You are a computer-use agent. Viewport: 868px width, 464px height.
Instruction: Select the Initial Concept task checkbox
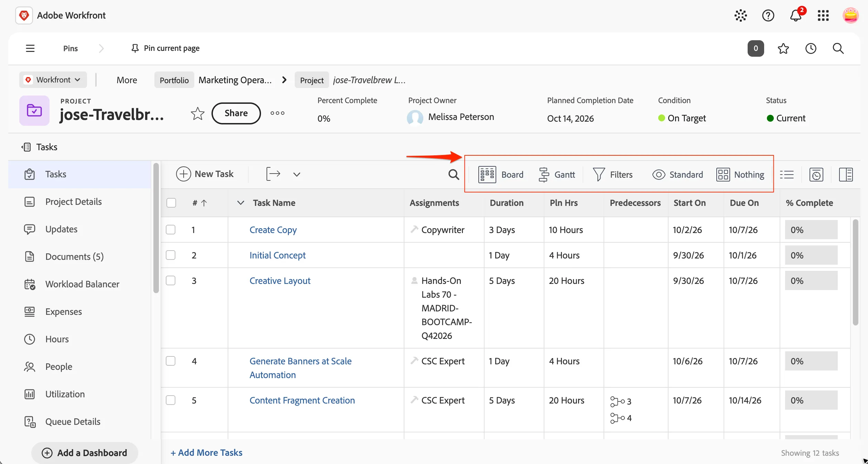coord(171,255)
